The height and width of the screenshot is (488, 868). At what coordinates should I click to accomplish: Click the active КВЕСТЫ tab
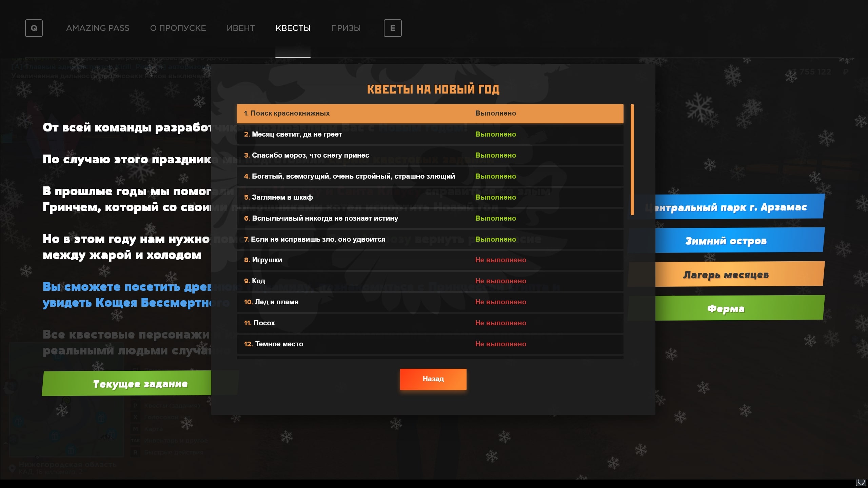(293, 28)
